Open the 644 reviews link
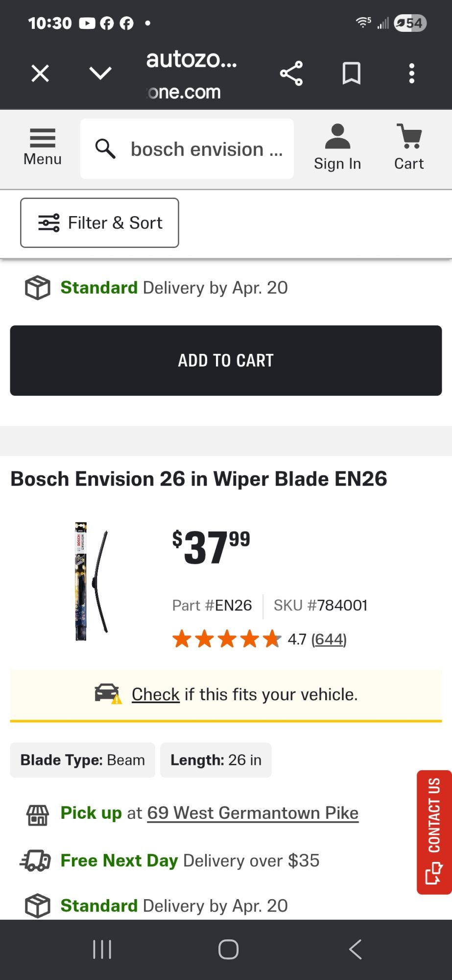 [329, 639]
